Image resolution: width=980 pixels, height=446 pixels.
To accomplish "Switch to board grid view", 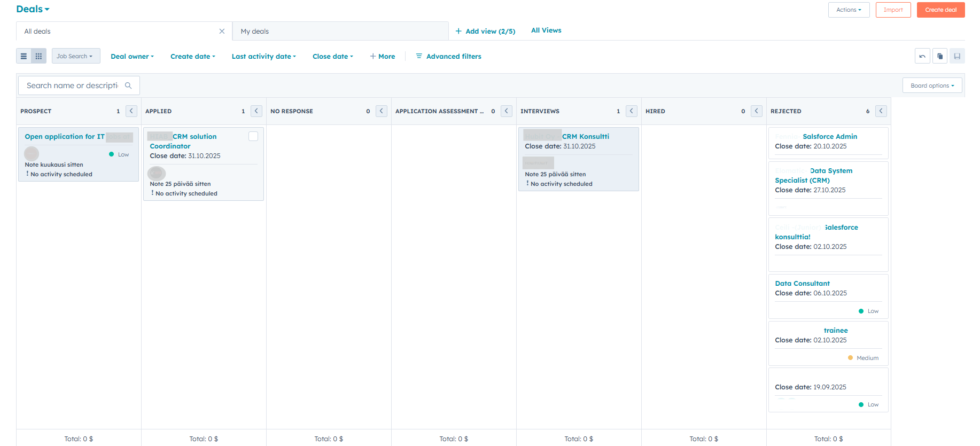I will tap(38, 56).
